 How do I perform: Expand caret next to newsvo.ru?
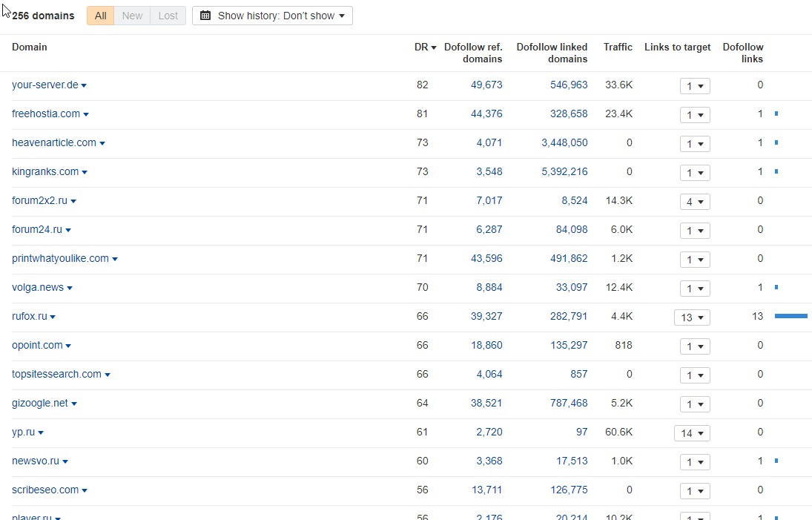tap(65, 462)
